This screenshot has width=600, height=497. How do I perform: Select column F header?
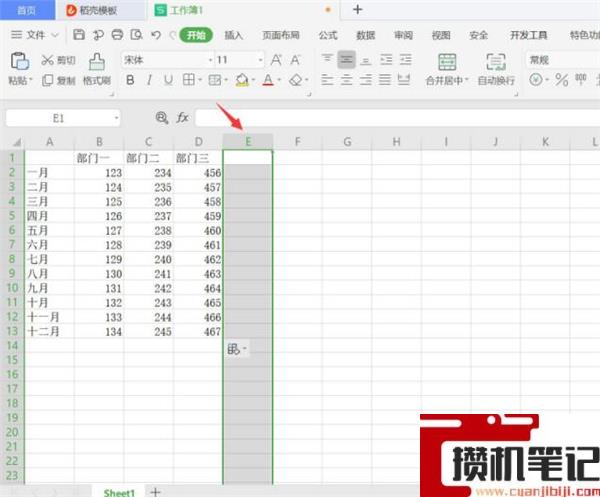[298, 142]
